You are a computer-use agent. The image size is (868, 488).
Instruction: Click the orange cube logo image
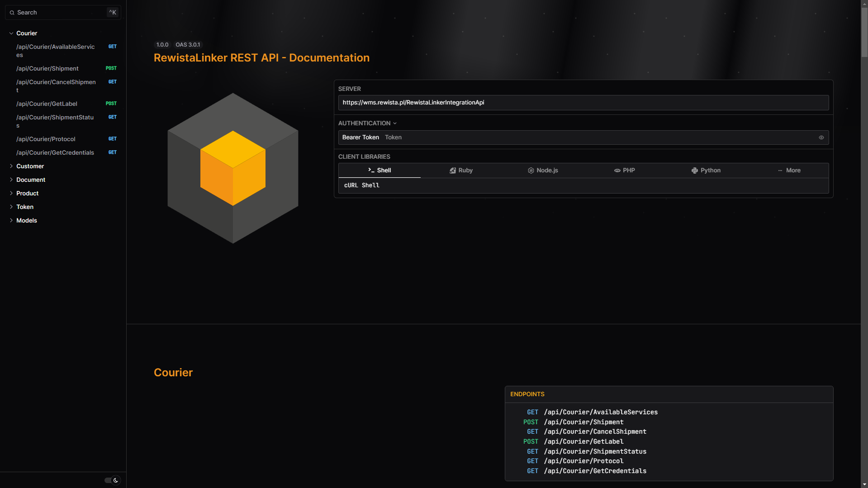[233, 168]
